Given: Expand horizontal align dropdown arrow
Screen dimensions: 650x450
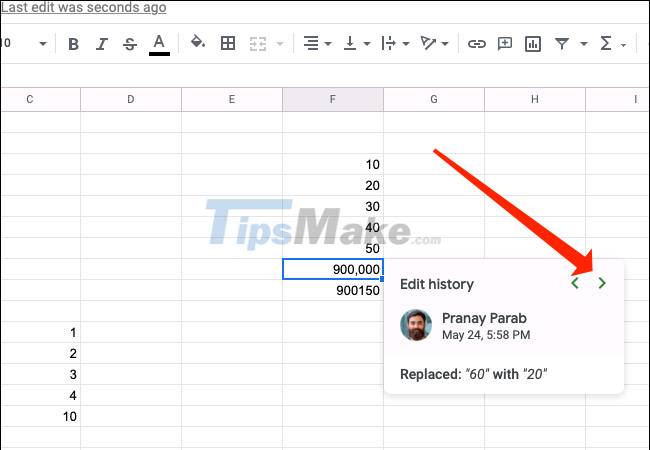Looking at the screenshot, I should 328,44.
